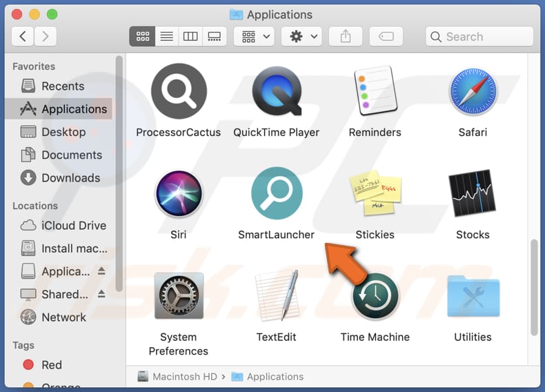Click Applications in the path bar
The height and width of the screenshot is (392, 545).
(268, 376)
